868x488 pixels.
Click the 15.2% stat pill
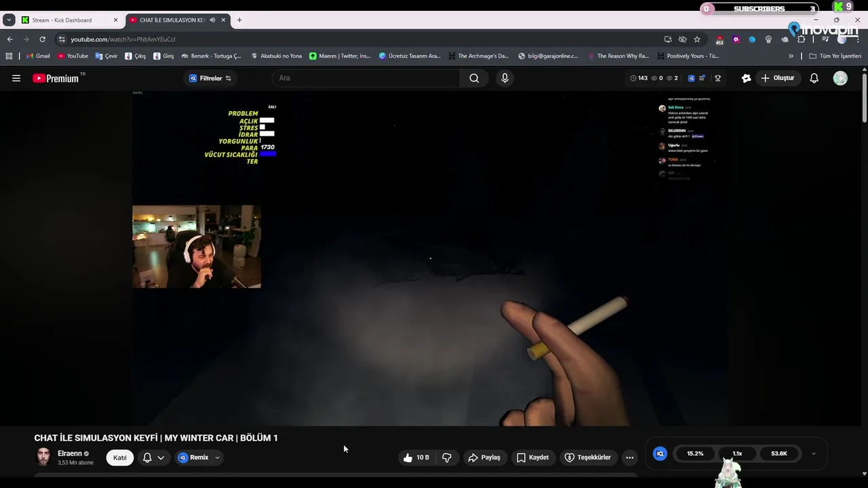tap(695, 453)
